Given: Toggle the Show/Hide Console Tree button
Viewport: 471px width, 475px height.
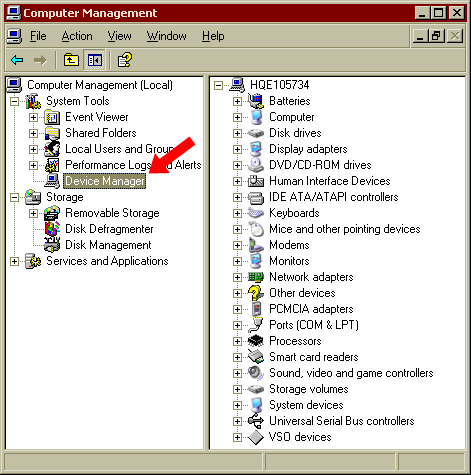Looking at the screenshot, I should click(95, 60).
